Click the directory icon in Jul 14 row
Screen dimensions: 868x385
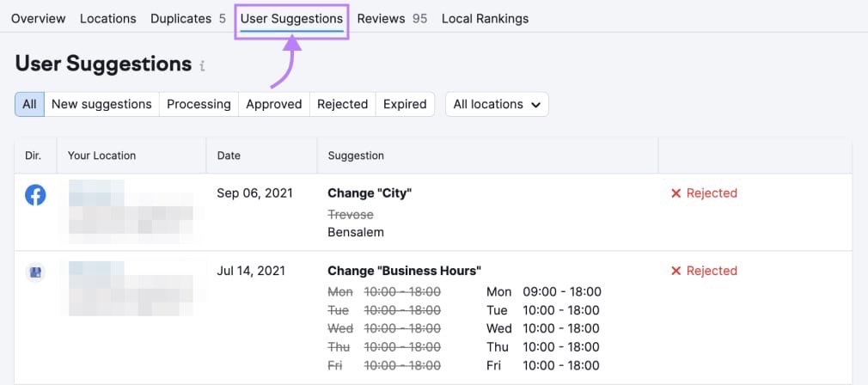[x=35, y=272]
